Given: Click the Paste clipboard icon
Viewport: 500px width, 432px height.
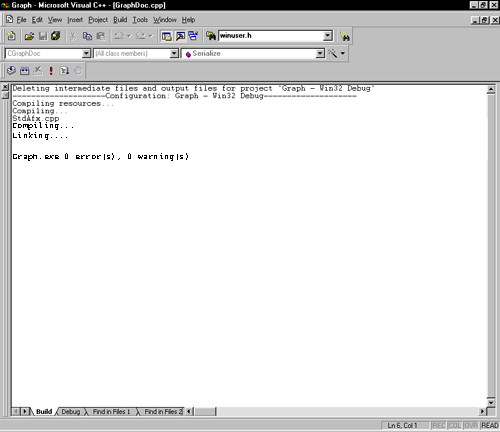Looking at the screenshot, I should [x=100, y=36].
